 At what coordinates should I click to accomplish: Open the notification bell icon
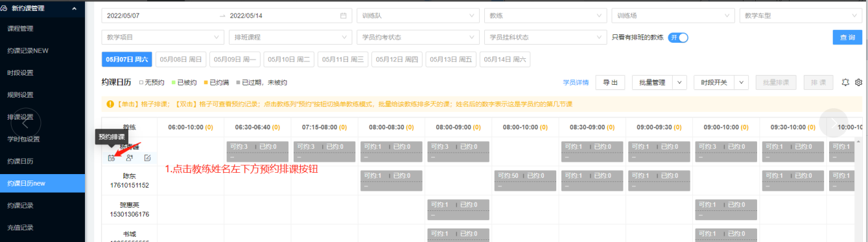845,83
